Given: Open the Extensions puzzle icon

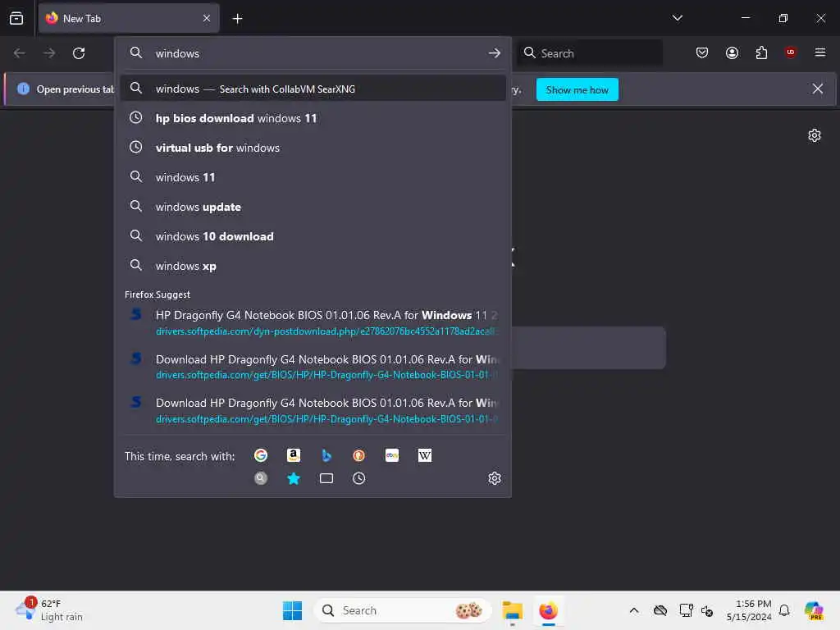Looking at the screenshot, I should tap(761, 53).
